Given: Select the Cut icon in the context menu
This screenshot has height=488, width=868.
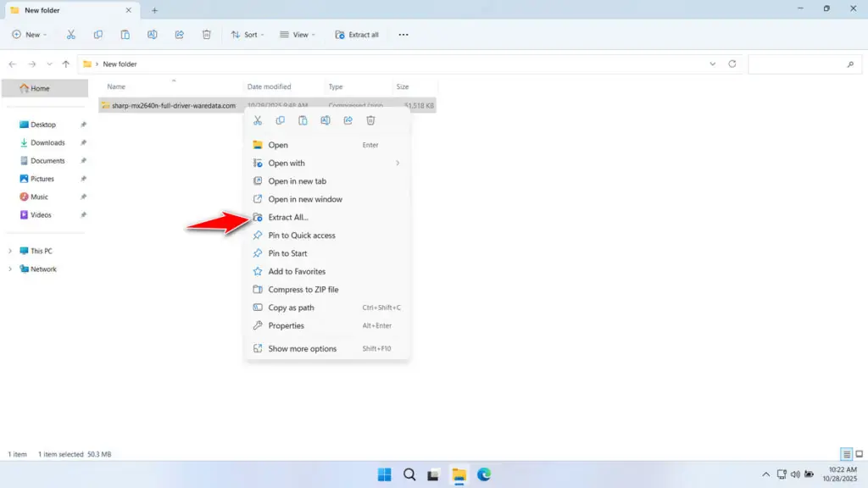Looking at the screenshot, I should [258, 120].
